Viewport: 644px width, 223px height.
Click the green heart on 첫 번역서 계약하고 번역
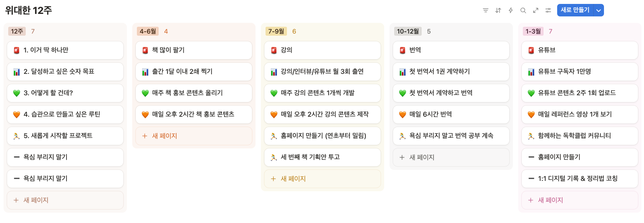pyautogui.click(x=402, y=93)
